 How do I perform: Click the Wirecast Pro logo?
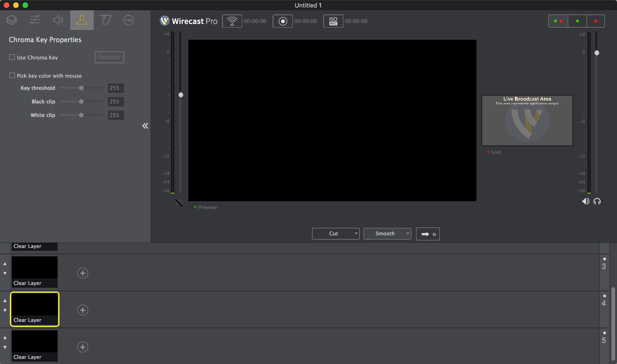pos(188,21)
